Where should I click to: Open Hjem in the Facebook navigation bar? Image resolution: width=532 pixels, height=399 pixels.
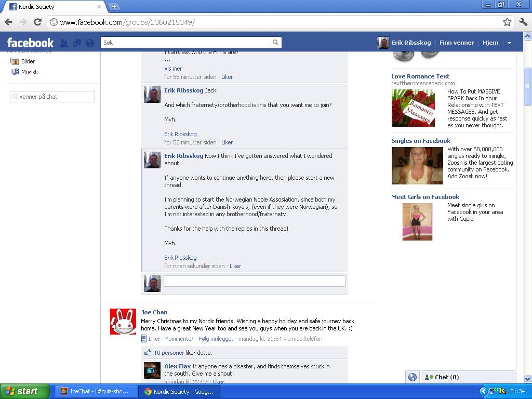(490, 43)
